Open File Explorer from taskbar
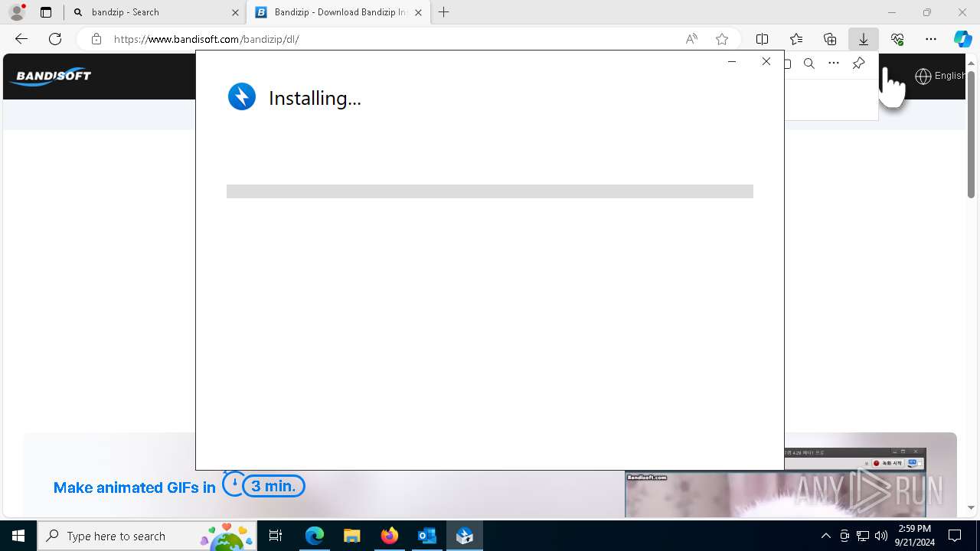This screenshot has height=551, width=980. [x=351, y=536]
